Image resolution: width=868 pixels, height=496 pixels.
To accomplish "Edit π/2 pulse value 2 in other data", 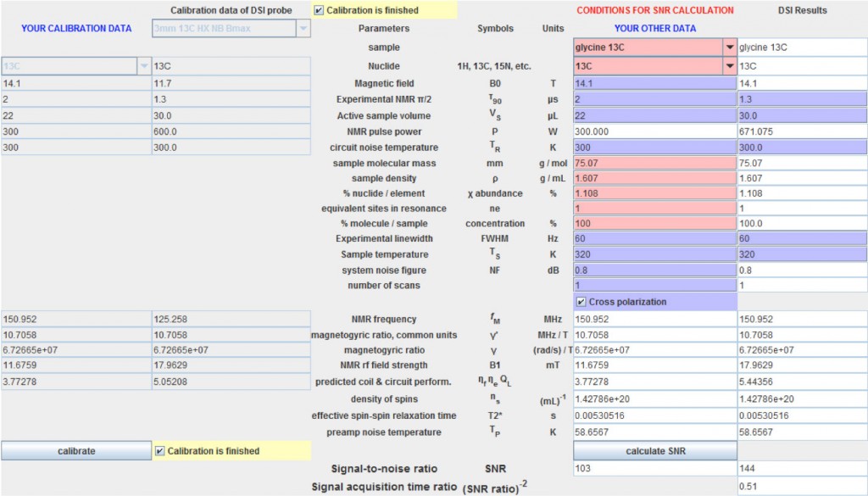I will click(655, 99).
